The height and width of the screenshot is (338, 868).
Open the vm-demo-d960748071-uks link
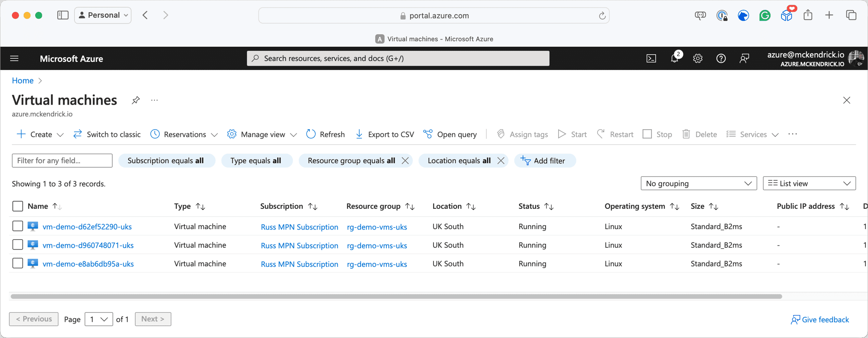(88, 245)
